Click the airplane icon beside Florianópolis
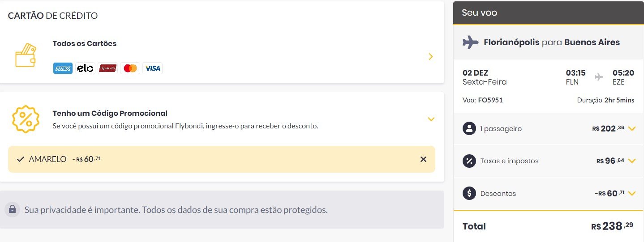644x242 pixels. [x=471, y=42]
